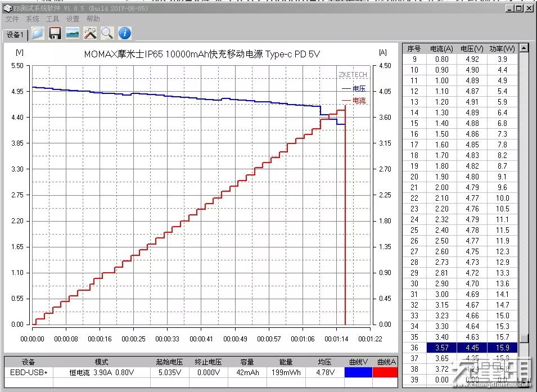Click the 序号 column header
The image size is (537, 392).
click(x=414, y=49)
